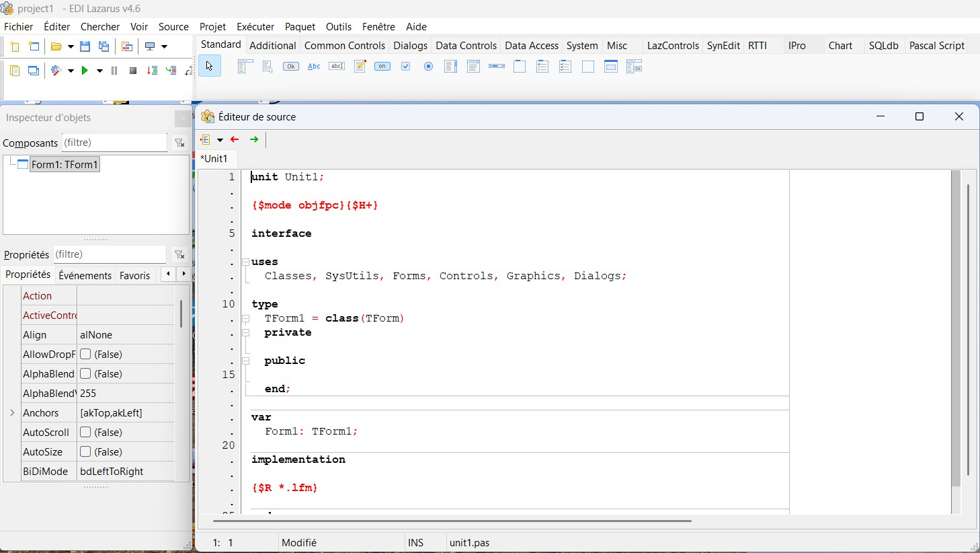The image size is (980, 553).
Task: Open the dropdown arrow beside Open folder
Action: click(x=71, y=47)
